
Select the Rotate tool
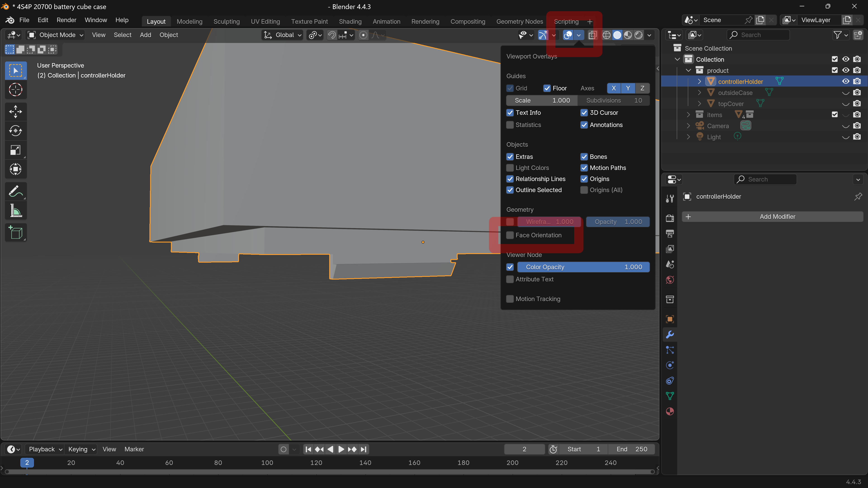[16, 131]
